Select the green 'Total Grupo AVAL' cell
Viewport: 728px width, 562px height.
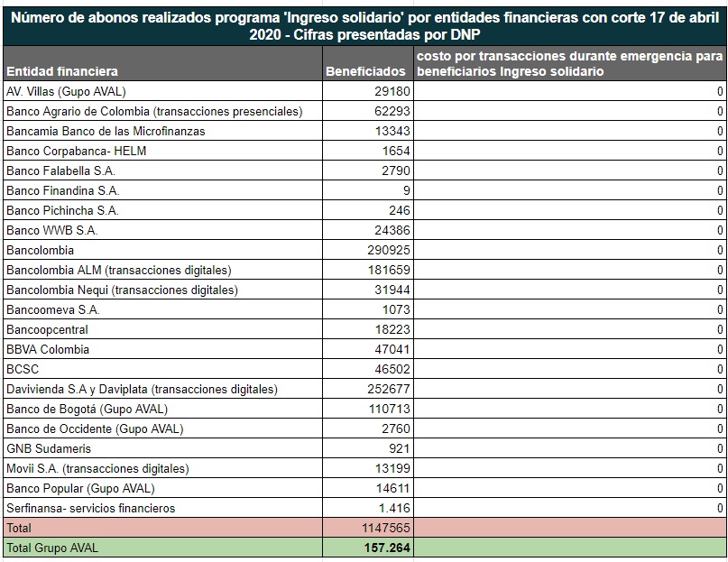[x=162, y=548]
